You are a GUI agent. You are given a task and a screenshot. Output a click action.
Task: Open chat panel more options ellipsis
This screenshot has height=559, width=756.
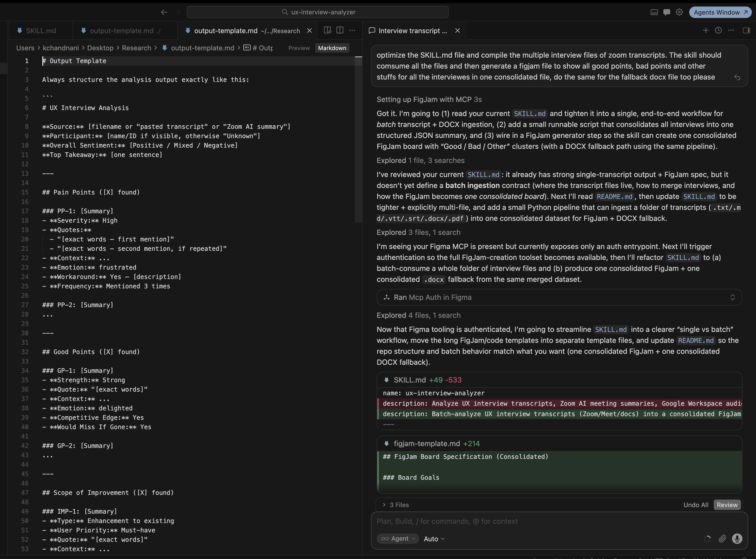[x=731, y=31]
